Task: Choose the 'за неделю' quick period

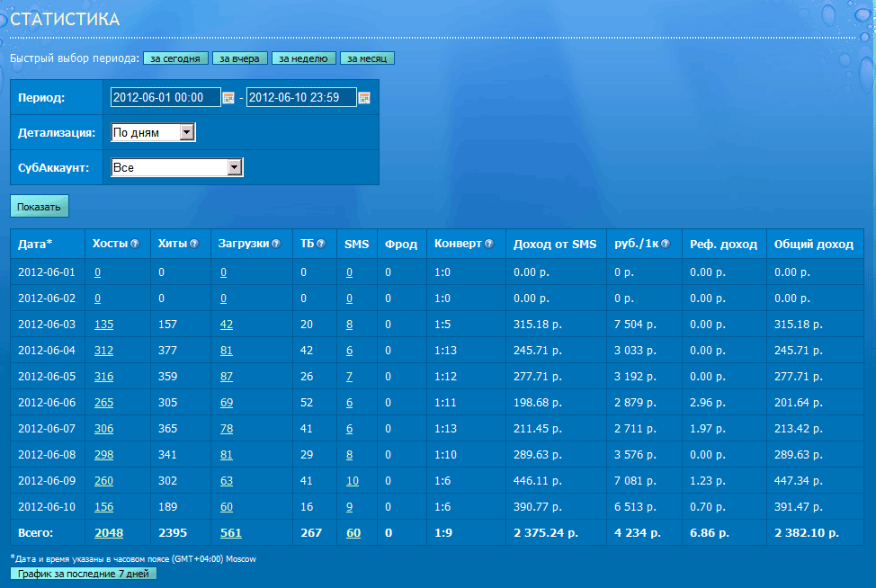Action: (x=304, y=58)
